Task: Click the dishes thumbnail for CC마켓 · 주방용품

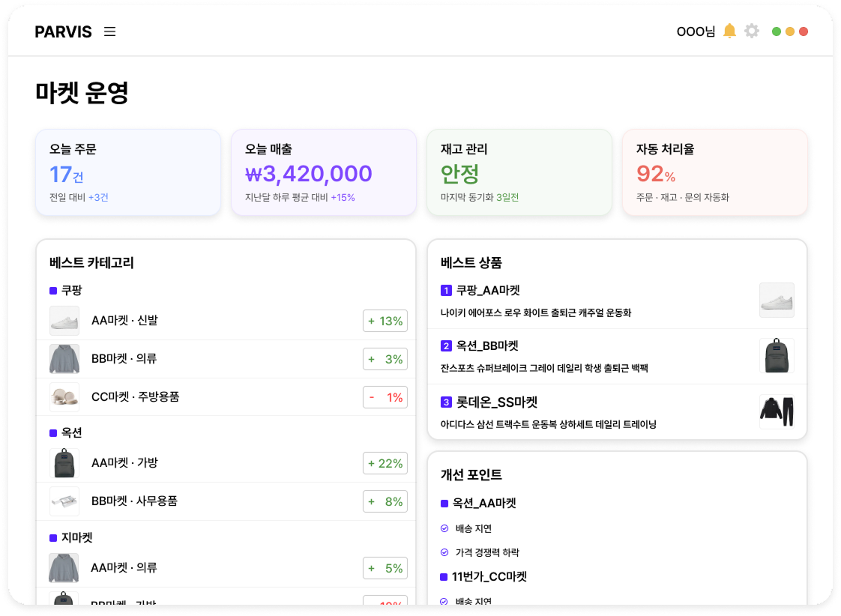Action: pyautogui.click(x=64, y=396)
